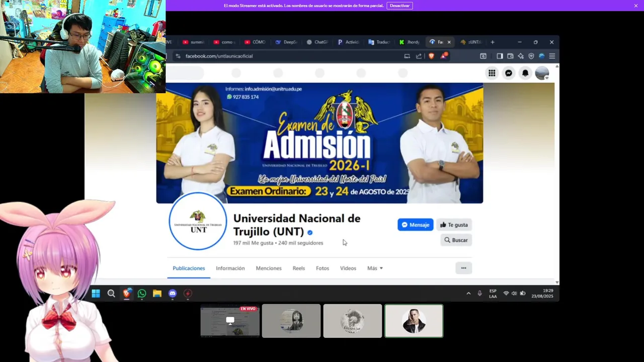The image size is (644, 362).
Task: Open the volume speaker tray icon
Action: click(x=514, y=294)
